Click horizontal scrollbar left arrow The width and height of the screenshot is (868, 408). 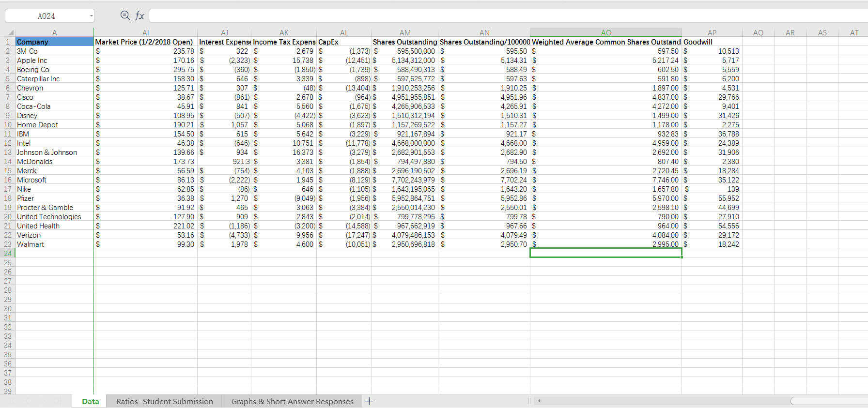point(539,401)
